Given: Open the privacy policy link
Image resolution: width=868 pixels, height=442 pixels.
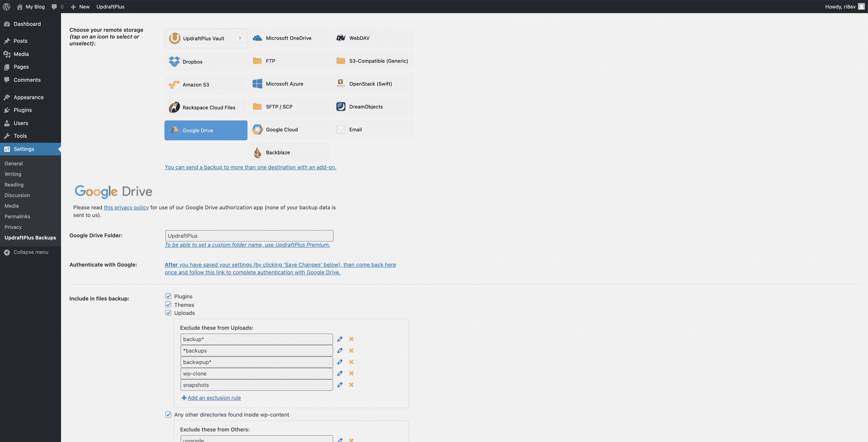Looking at the screenshot, I should coord(126,207).
